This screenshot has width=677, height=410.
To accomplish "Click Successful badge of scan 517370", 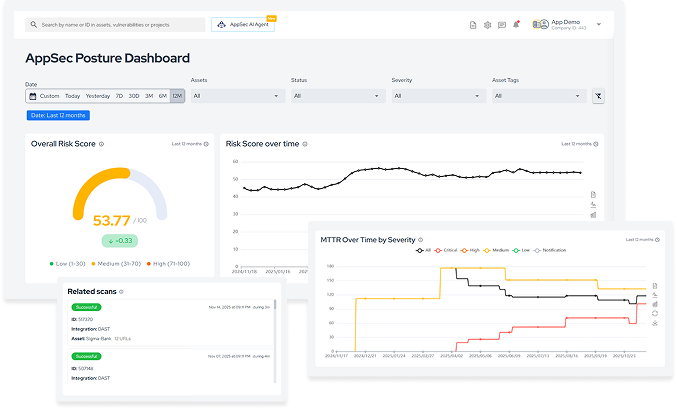I will pos(86,307).
